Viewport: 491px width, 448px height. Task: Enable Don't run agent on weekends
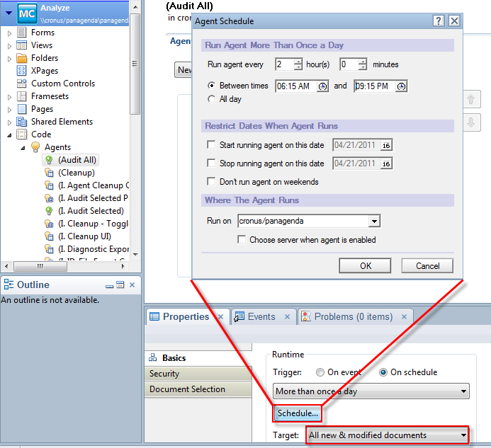click(211, 182)
